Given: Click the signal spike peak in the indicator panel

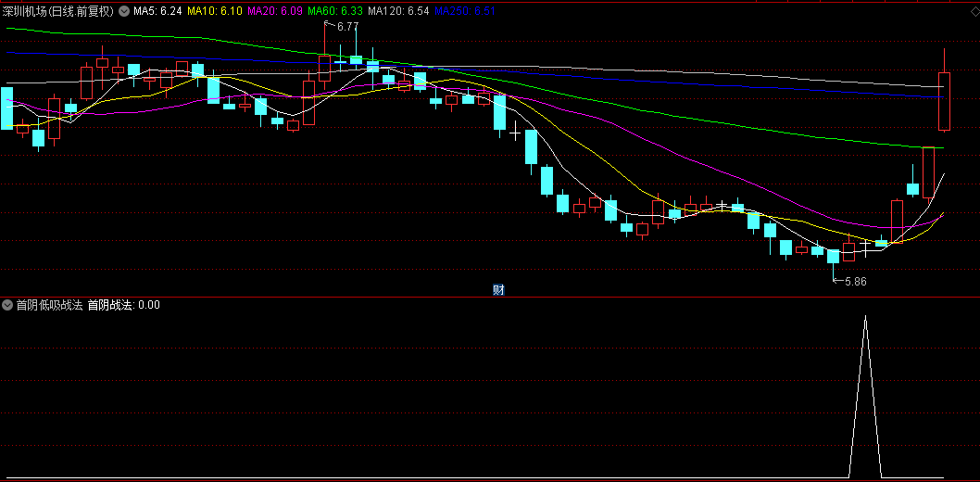Looking at the screenshot, I should point(866,317).
